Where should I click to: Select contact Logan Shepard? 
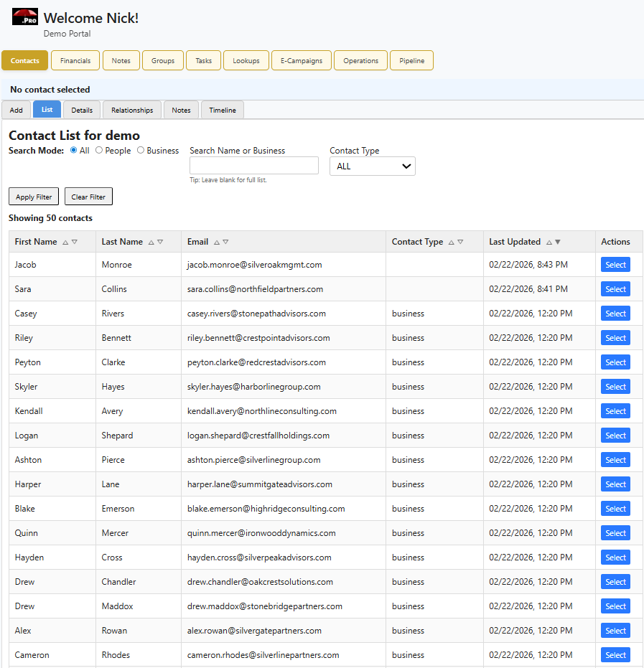click(x=615, y=436)
